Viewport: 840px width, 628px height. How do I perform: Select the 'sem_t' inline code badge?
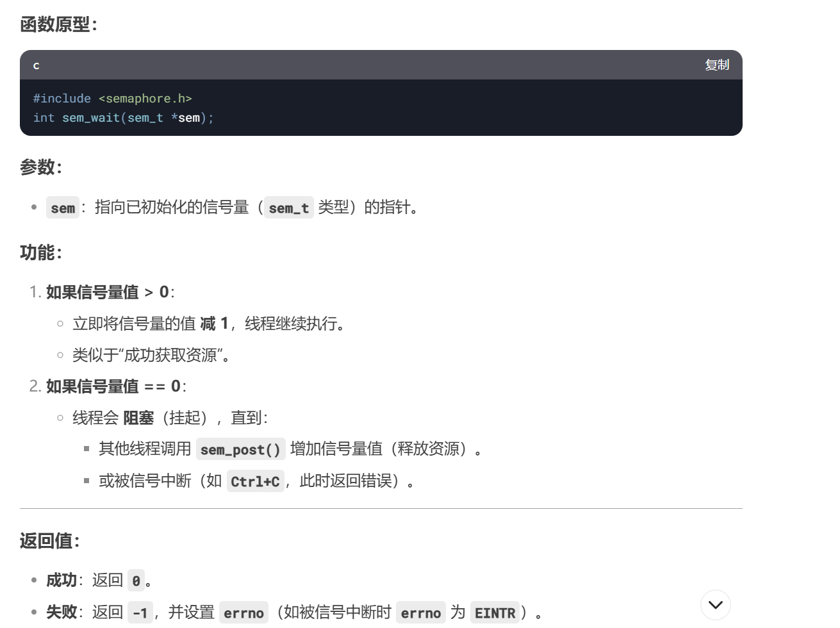288,207
